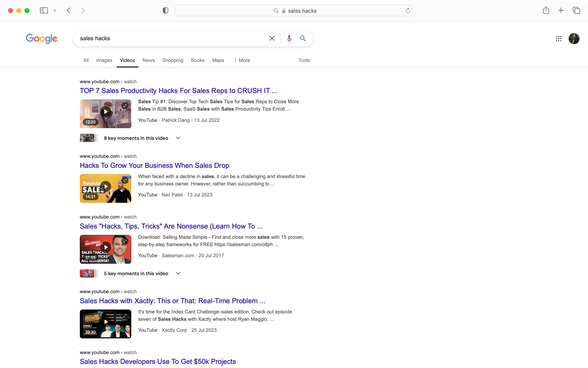Open the More search categories menu

(242, 60)
